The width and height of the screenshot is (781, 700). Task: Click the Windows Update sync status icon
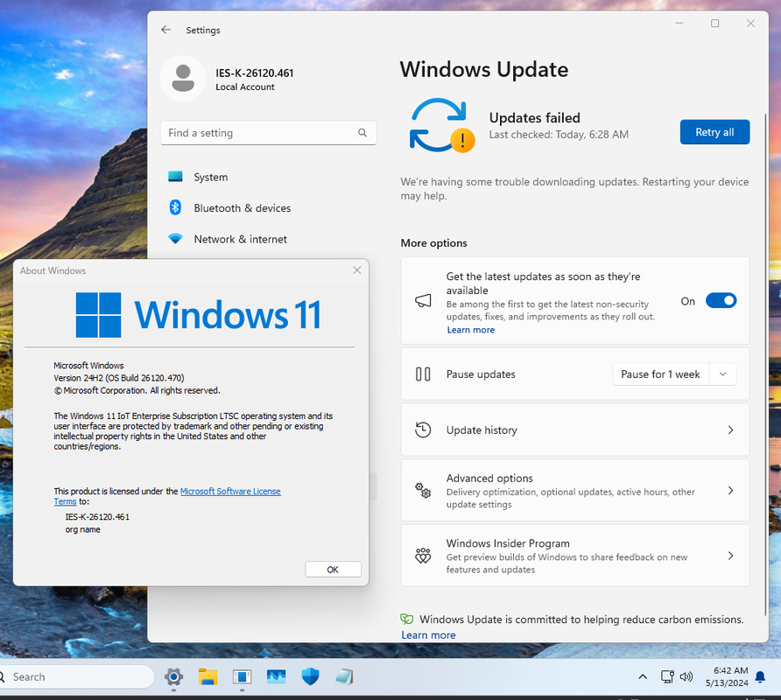(x=441, y=125)
